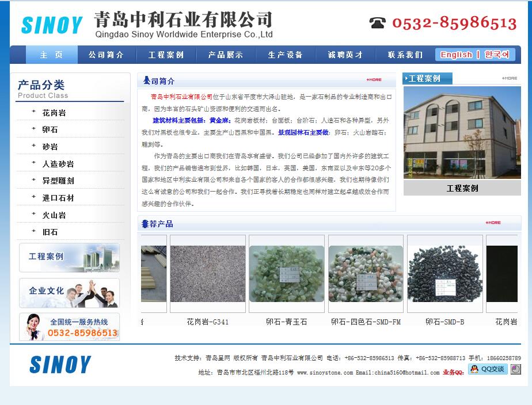532x405 pixels.
Task: Click the 工程案例 sidebar banner
Action: tap(70, 258)
